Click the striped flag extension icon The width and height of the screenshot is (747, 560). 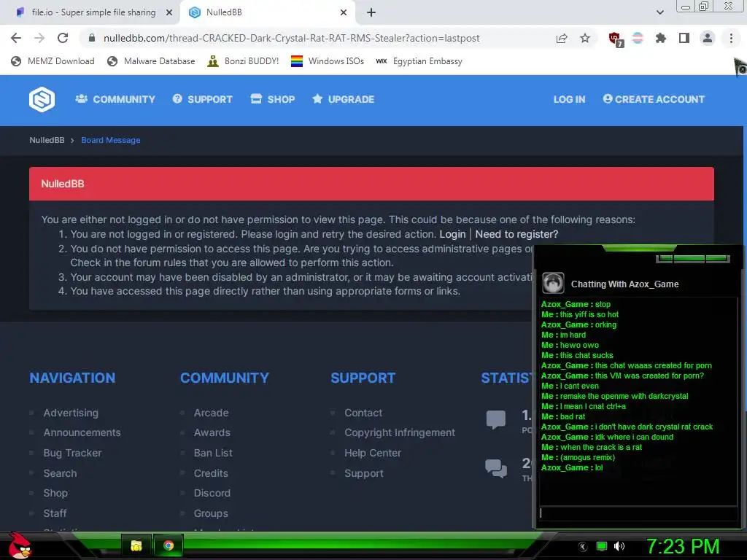pos(638,38)
